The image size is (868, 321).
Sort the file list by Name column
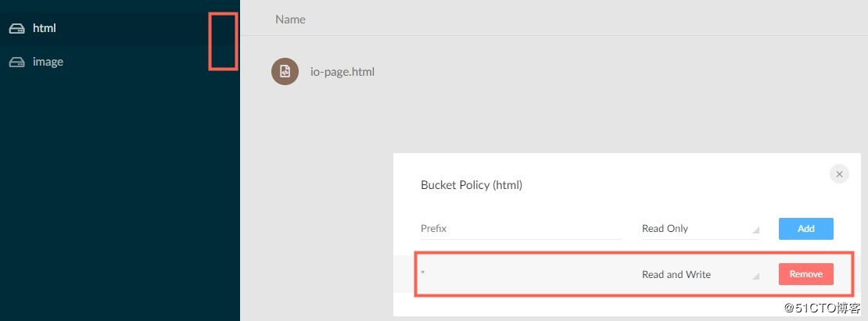(x=290, y=20)
